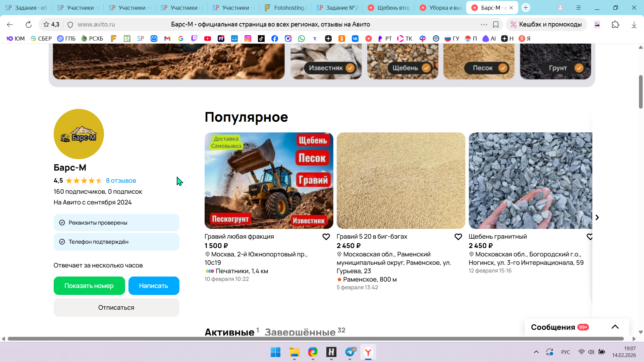
Task: Open the address bar three-dots menu
Action: [x=484, y=24]
